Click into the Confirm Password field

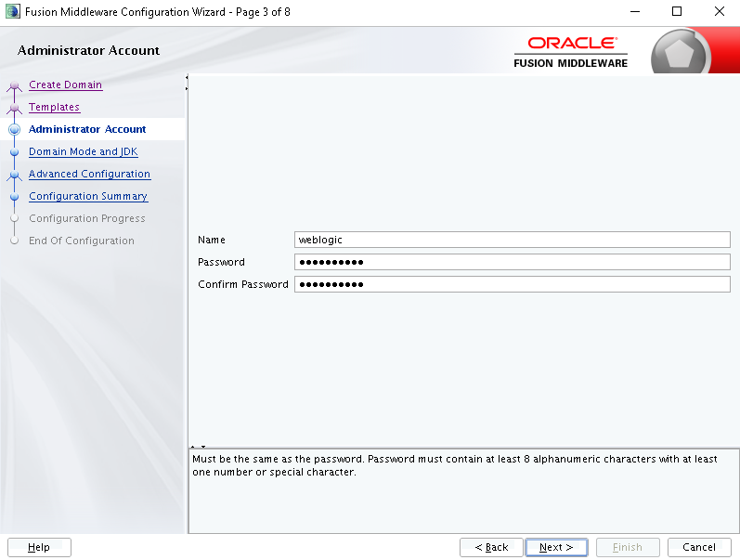coord(512,284)
